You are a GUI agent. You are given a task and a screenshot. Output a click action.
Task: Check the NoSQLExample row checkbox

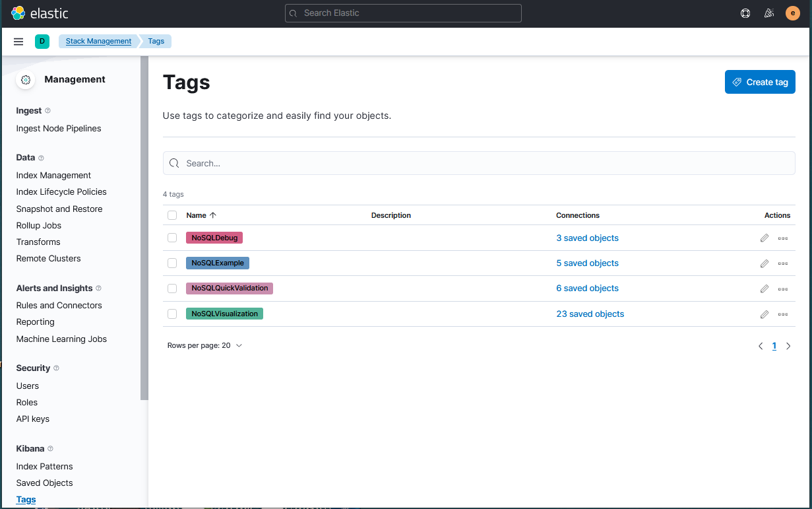tap(172, 263)
